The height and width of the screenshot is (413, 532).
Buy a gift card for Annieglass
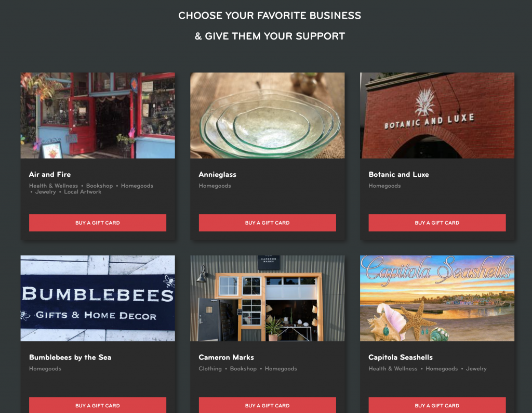pos(268,223)
